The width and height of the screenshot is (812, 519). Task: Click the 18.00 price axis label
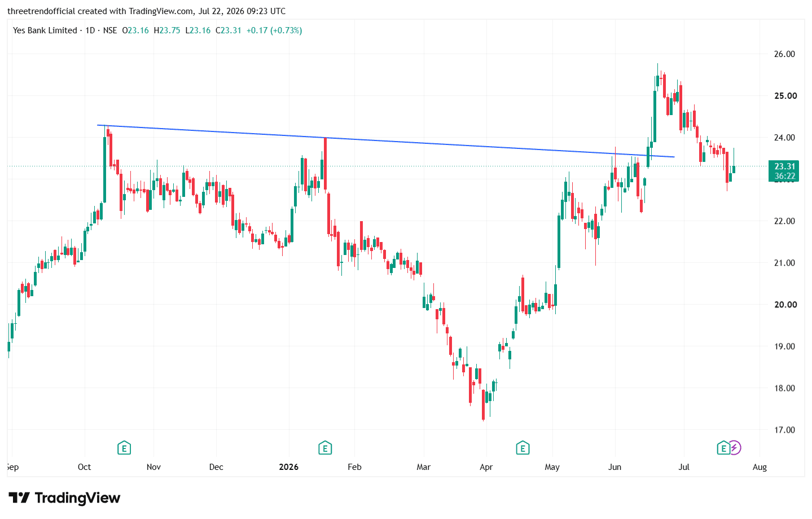pos(784,388)
